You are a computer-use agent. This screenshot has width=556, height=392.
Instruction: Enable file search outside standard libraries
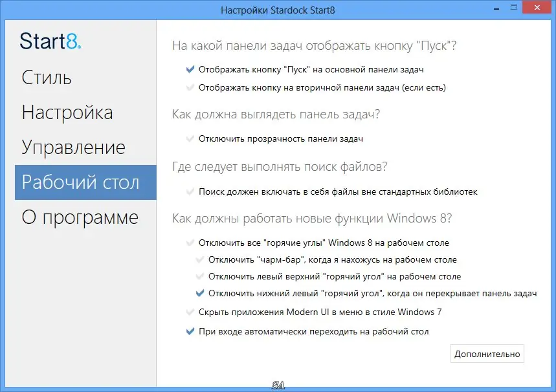point(190,191)
